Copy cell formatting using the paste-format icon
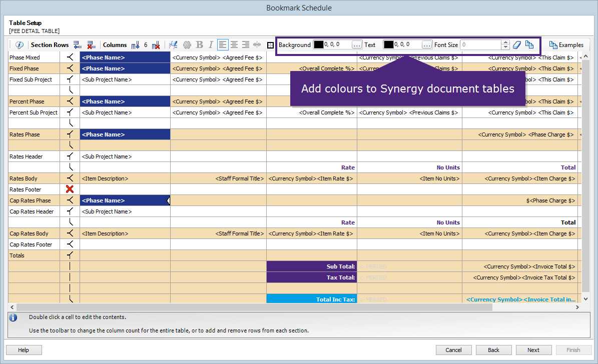 pos(529,44)
